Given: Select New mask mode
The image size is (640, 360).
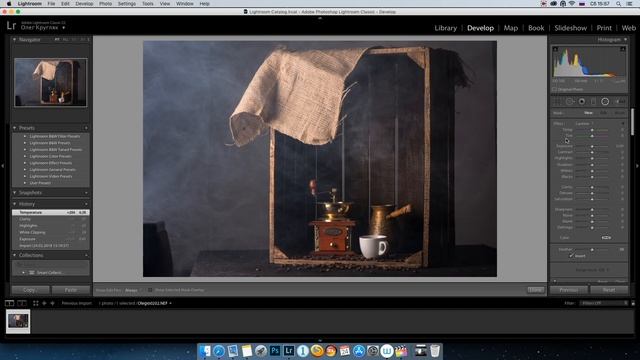Looking at the screenshot, I should point(588,113).
